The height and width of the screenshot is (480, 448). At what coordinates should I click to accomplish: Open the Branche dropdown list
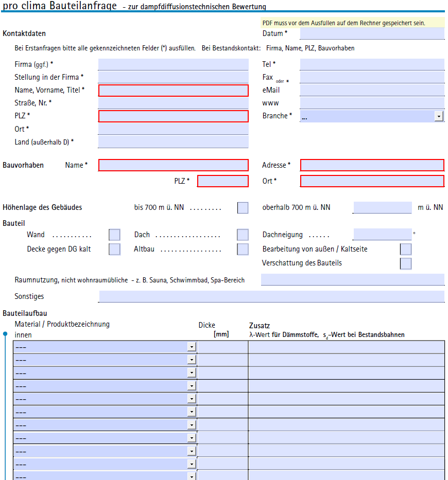(438, 116)
